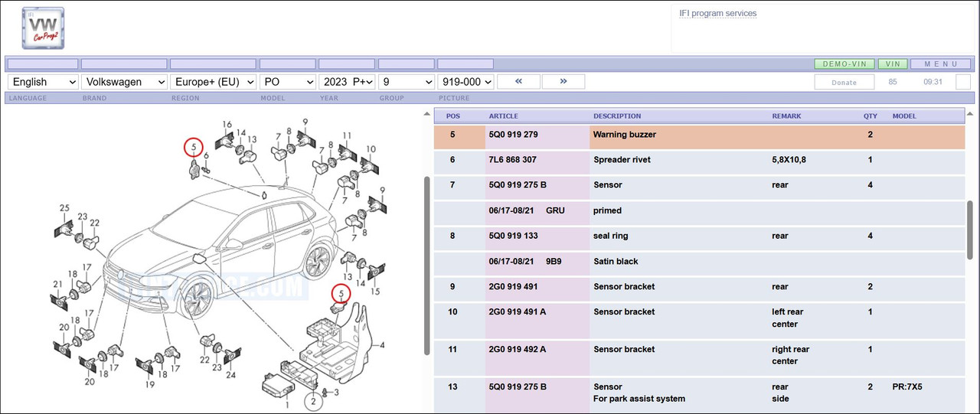
Task: Click diagram callout number 4 by seat
Action: [382, 345]
